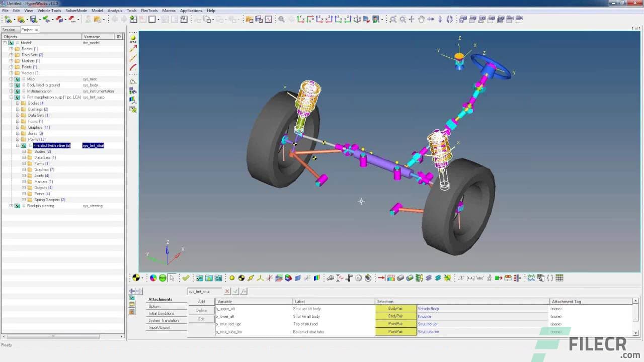Switch to the Session tab
Screen dimensions: 644x362
[9, 30]
